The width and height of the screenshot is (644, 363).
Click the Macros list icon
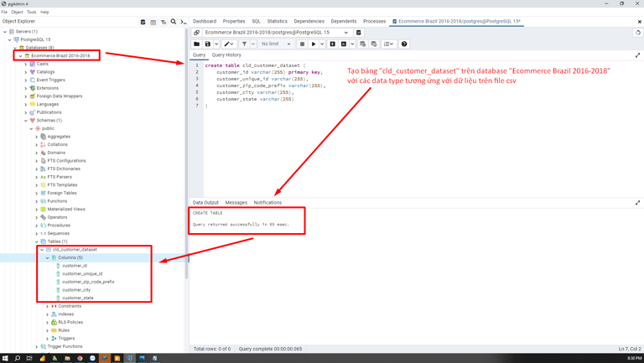click(x=388, y=44)
